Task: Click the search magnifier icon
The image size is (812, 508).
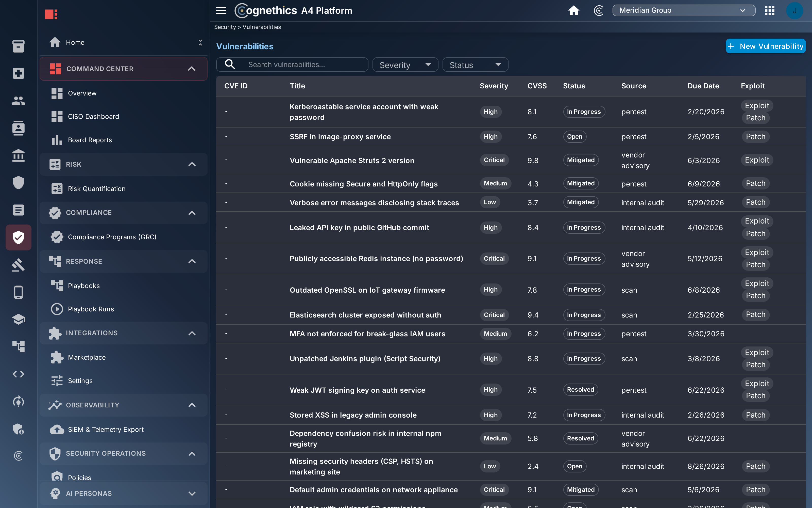Action: 230,64
